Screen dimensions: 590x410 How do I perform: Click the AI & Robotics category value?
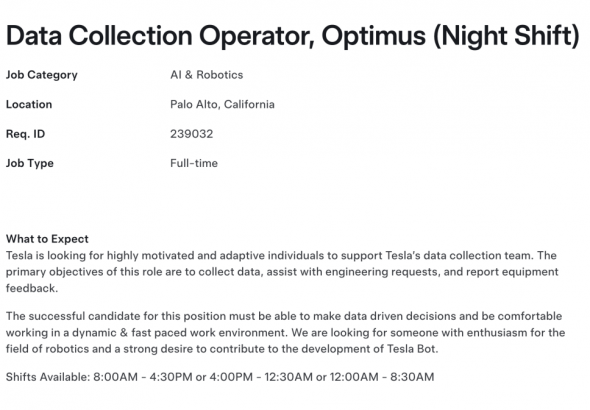pos(207,75)
